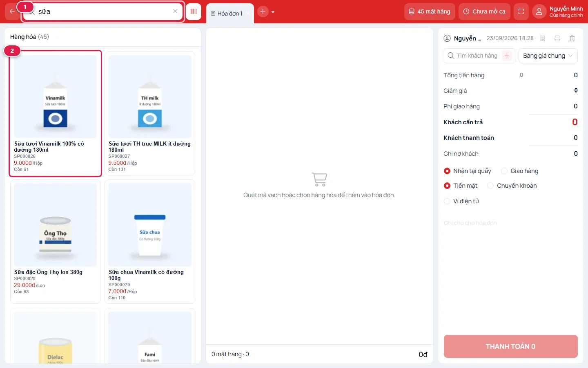
Task: Choose Ví điện tử e-wallet payment
Action: pos(461,201)
